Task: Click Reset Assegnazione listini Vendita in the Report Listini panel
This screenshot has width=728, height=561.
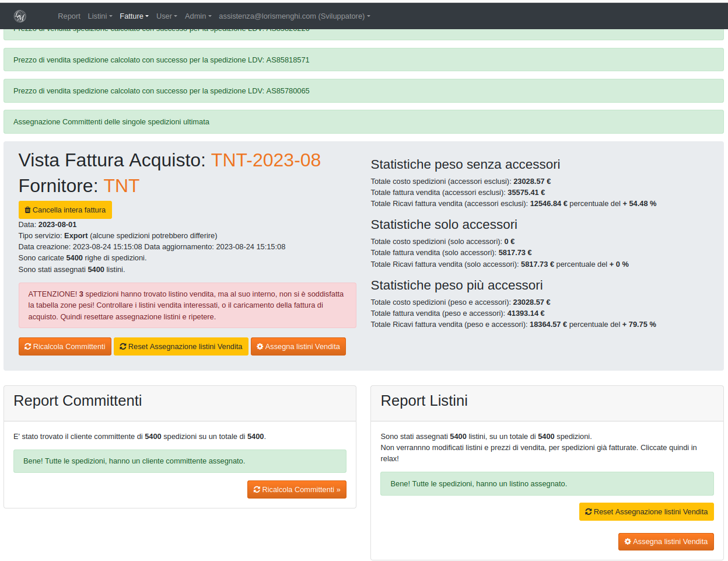Action: [646, 512]
